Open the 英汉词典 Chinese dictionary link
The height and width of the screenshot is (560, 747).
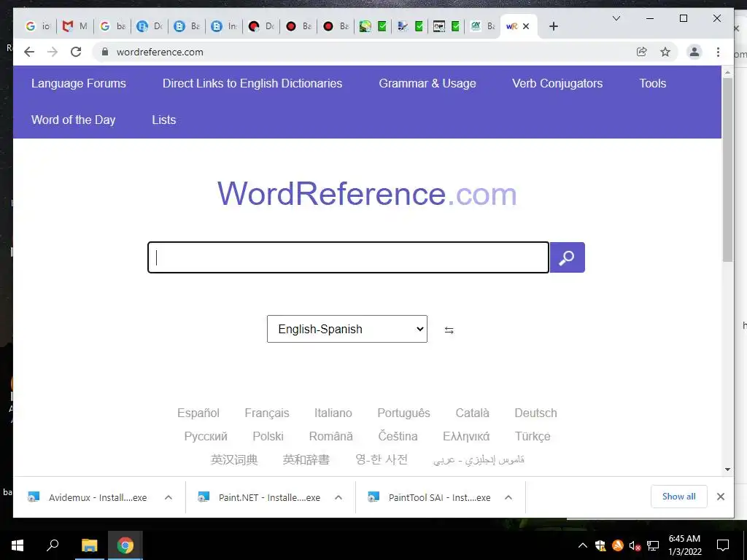234,459
